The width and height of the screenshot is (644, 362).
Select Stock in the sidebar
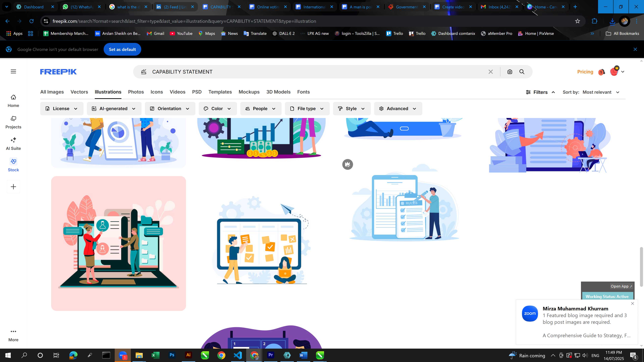coord(13,165)
